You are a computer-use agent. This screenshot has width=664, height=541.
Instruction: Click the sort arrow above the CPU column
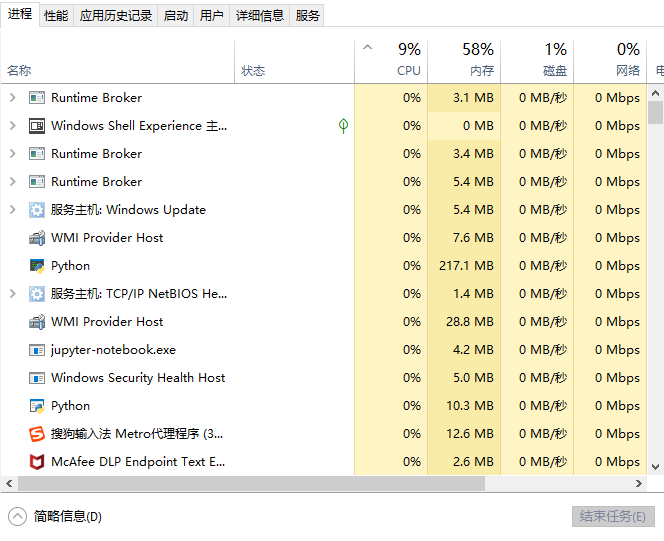(x=368, y=47)
